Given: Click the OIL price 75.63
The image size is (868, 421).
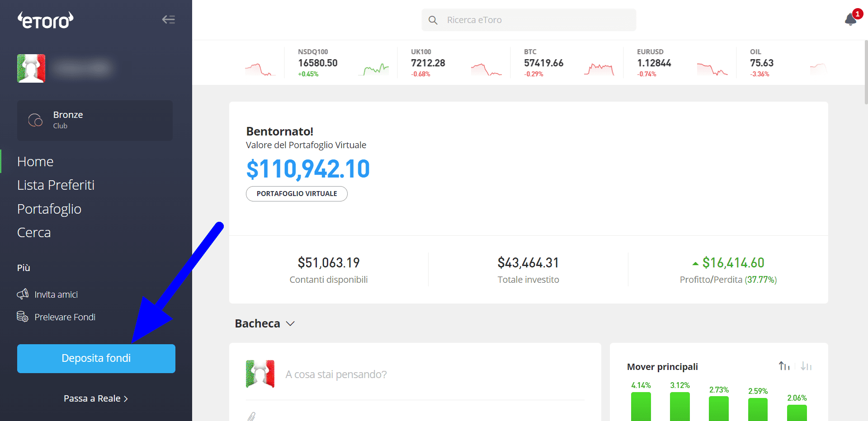Looking at the screenshot, I should (x=762, y=63).
